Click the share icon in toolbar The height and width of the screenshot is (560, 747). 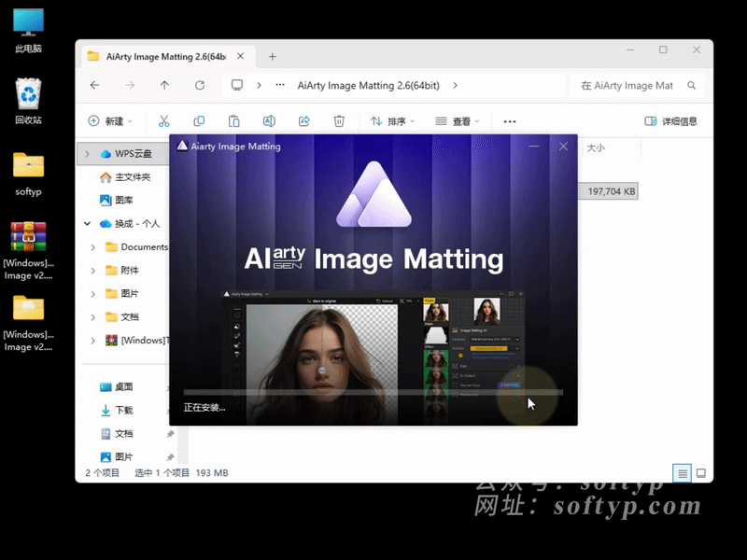304,121
